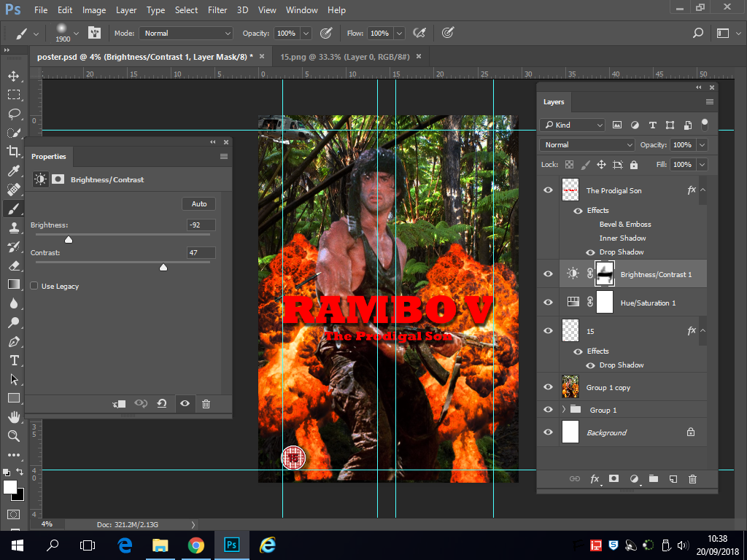The image size is (747, 560).
Task: Select the Quick Selection tool
Action: click(13, 133)
